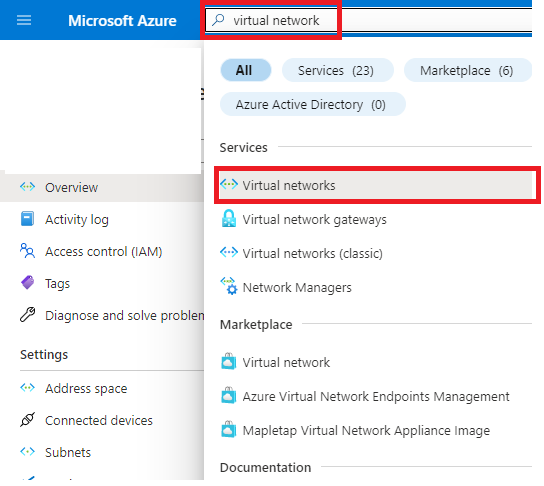The height and width of the screenshot is (486, 544).
Task: Click the Virtual network gateways lock icon
Action: click(x=229, y=219)
